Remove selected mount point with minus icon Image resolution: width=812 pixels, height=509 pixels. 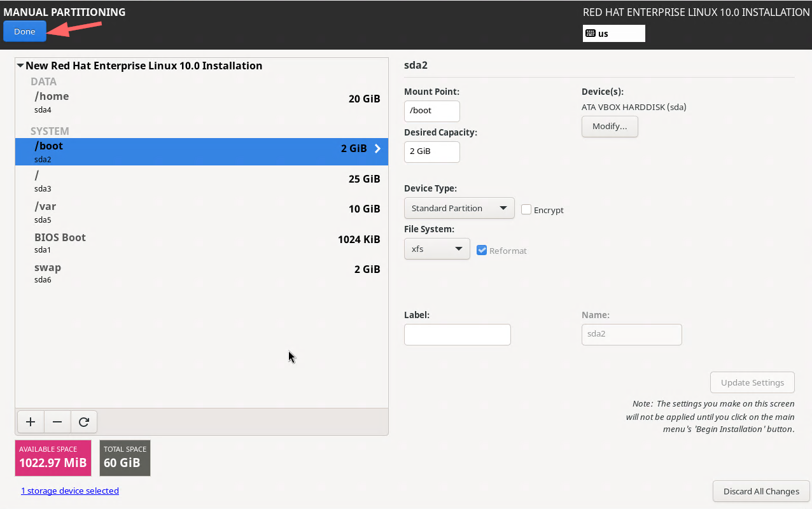pos(57,422)
